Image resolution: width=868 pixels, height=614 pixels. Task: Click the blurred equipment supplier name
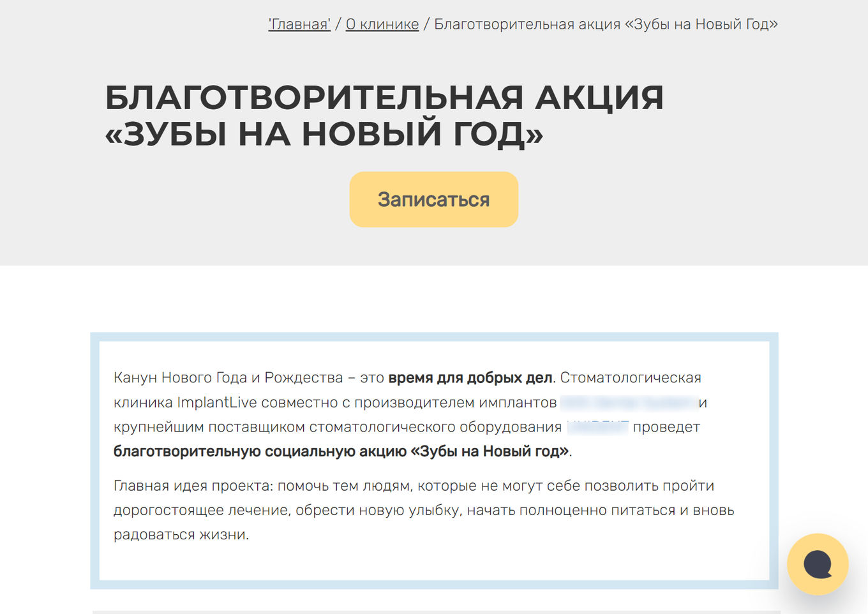tap(597, 426)
